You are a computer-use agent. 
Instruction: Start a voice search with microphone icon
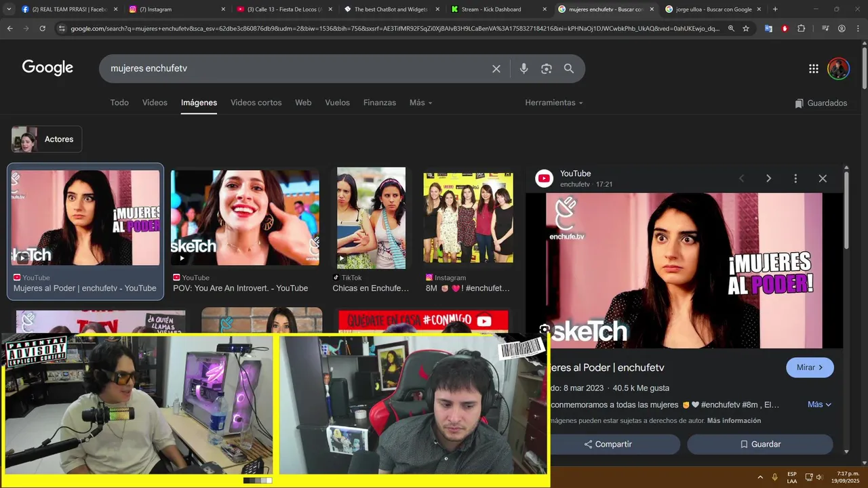click(524, 68)
